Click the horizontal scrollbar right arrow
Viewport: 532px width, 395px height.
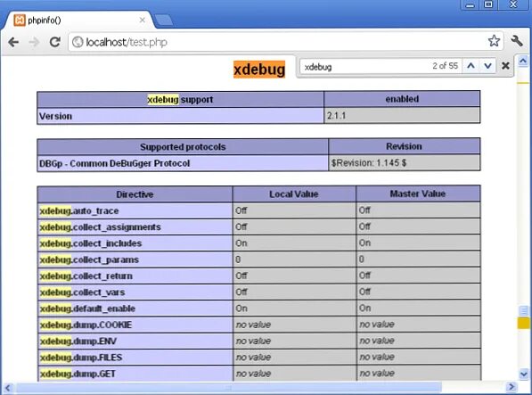512,387
